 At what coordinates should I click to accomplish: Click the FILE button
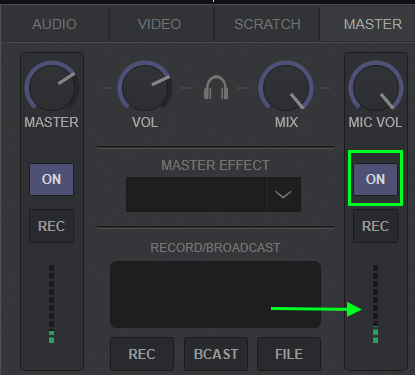289,354
